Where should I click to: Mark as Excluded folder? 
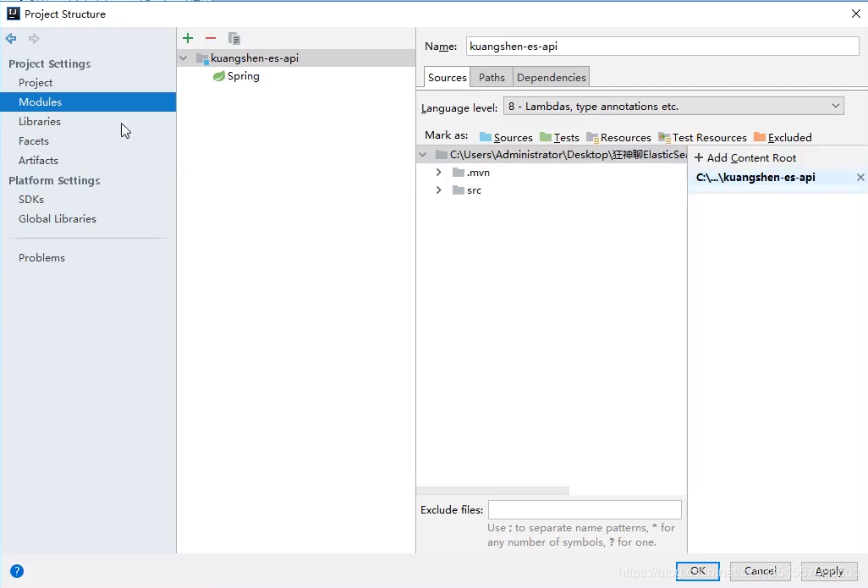point(783,137)
